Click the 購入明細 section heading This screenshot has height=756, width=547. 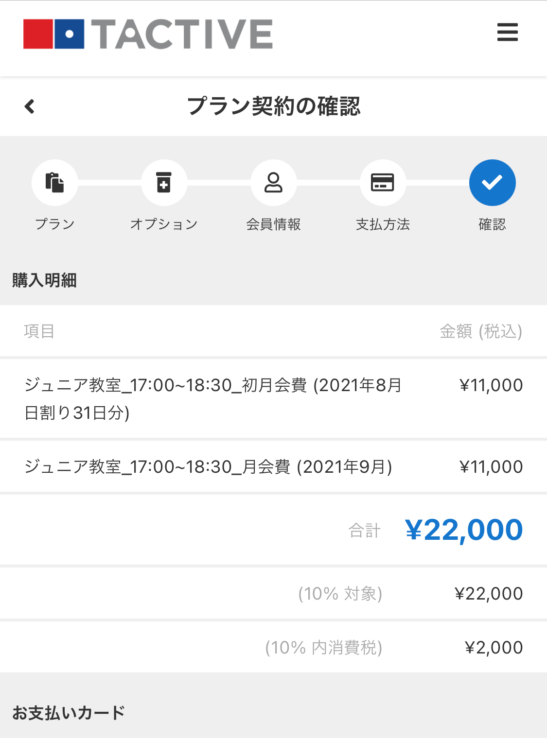click(x=44, y=280)
